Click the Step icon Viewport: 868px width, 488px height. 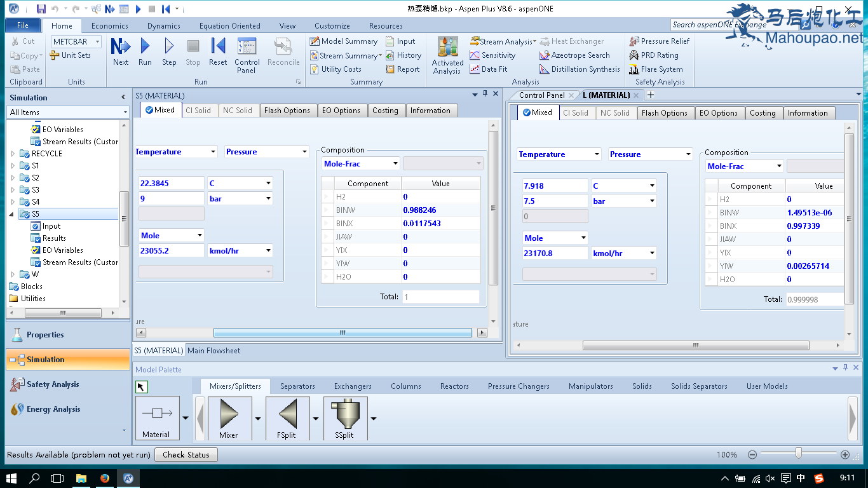pyautogui.click(x=169, y=52)
